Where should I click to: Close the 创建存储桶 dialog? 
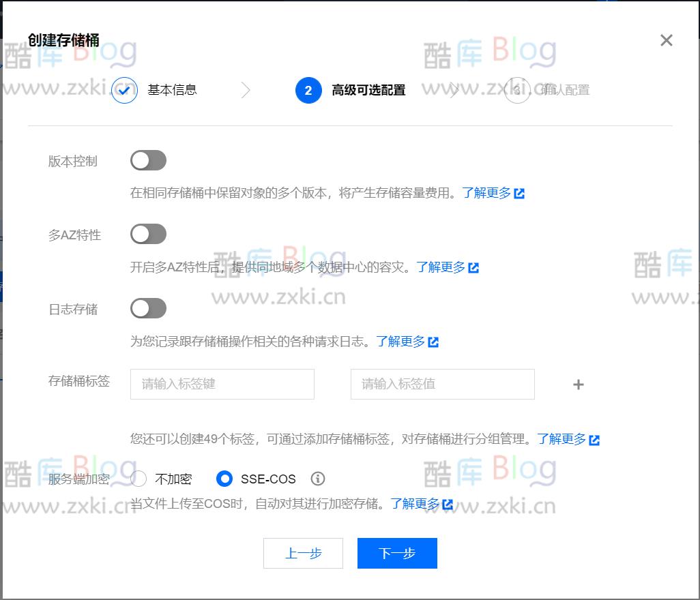coord(665,40)
